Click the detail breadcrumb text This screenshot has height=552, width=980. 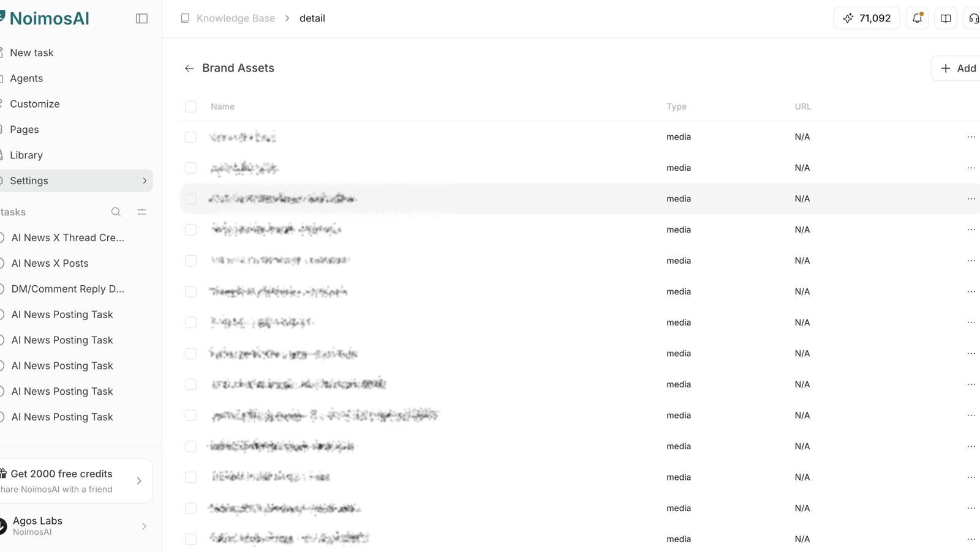click(x=312, y=18)
